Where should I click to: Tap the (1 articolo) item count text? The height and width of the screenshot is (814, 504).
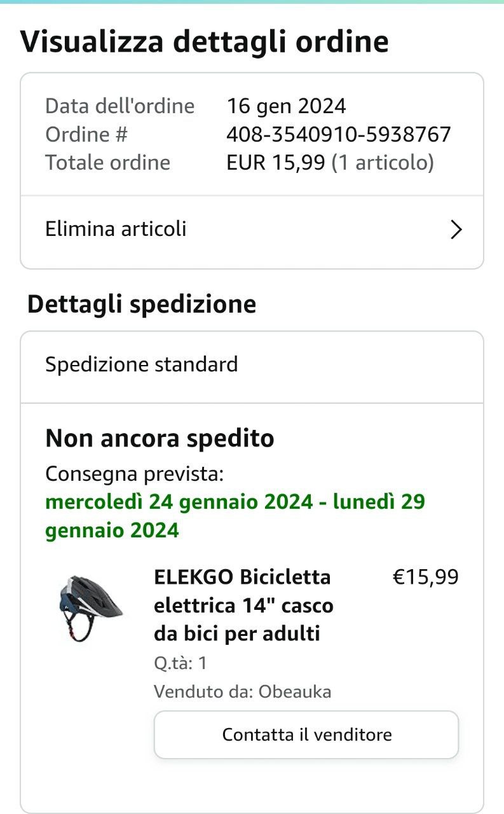click(383, 163)
